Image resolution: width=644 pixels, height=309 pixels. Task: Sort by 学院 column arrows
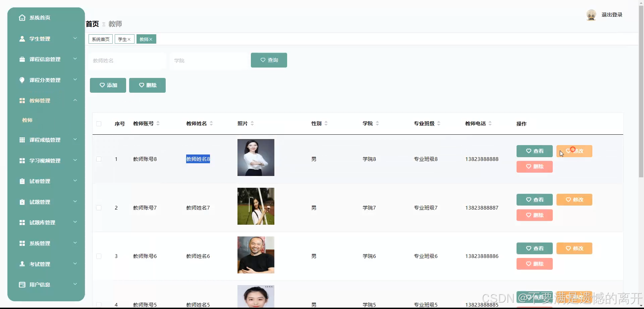pos(377,124)
